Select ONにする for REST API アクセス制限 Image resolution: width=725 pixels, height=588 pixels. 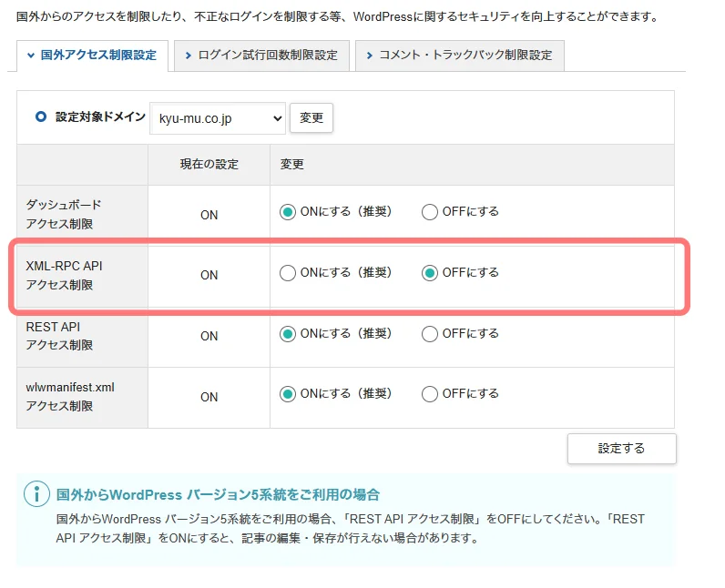(288, 334)
